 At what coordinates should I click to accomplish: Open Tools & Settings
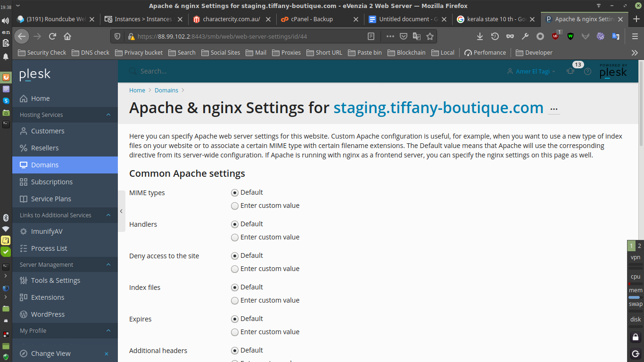click(x=65, y=280)
